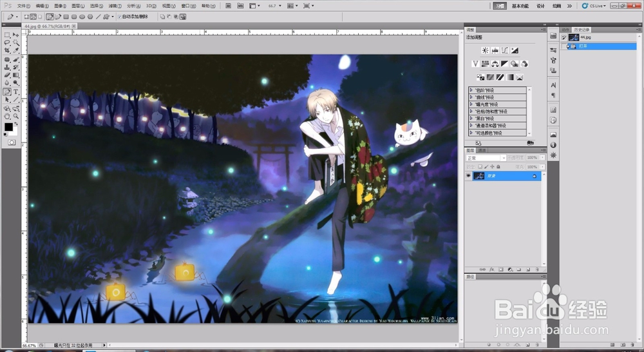Screen dimensions: 644x352
Task: Toggle Quick Mask mode button
Action: click(x=12, y=142)
